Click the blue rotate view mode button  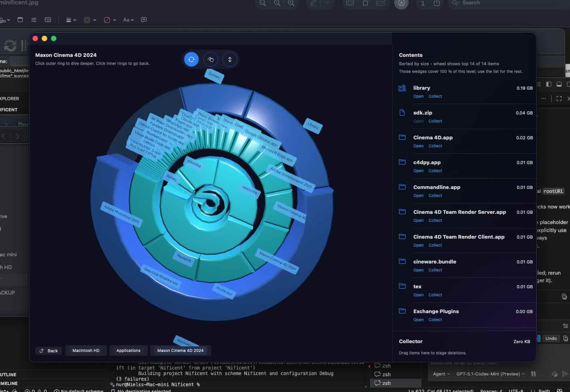pos(191,59)
